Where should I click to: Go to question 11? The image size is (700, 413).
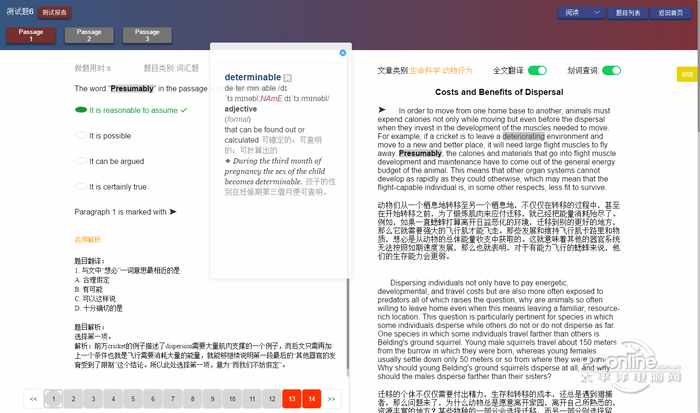coord(252,399)
